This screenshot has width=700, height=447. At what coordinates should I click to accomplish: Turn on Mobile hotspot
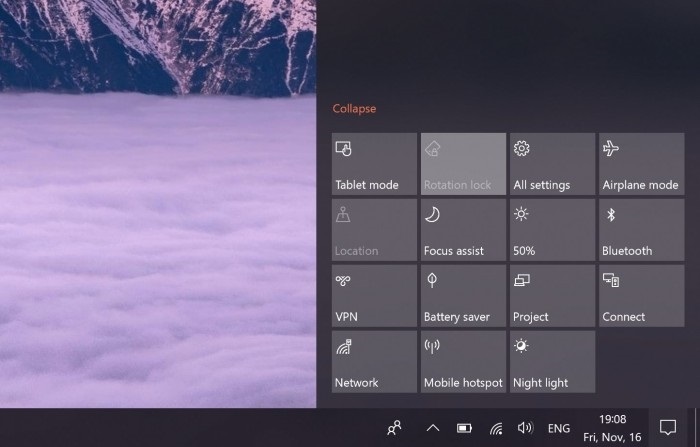[463, 362]
